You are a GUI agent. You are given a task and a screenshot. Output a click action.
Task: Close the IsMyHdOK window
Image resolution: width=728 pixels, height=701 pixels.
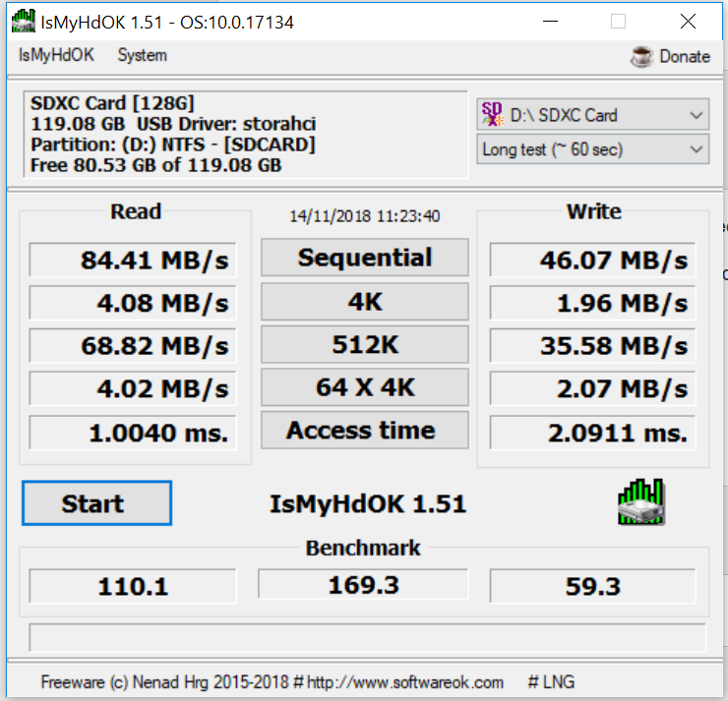[688, 22]
